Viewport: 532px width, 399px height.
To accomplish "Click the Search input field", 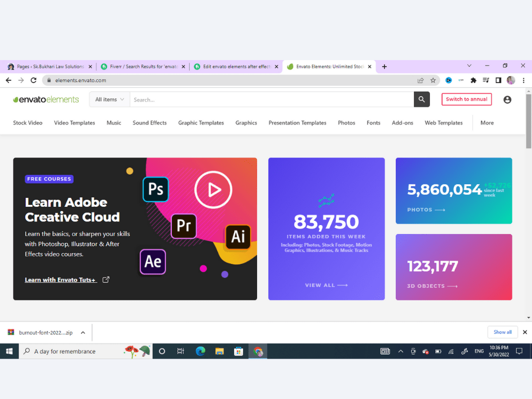I will (x=272, y=99).
